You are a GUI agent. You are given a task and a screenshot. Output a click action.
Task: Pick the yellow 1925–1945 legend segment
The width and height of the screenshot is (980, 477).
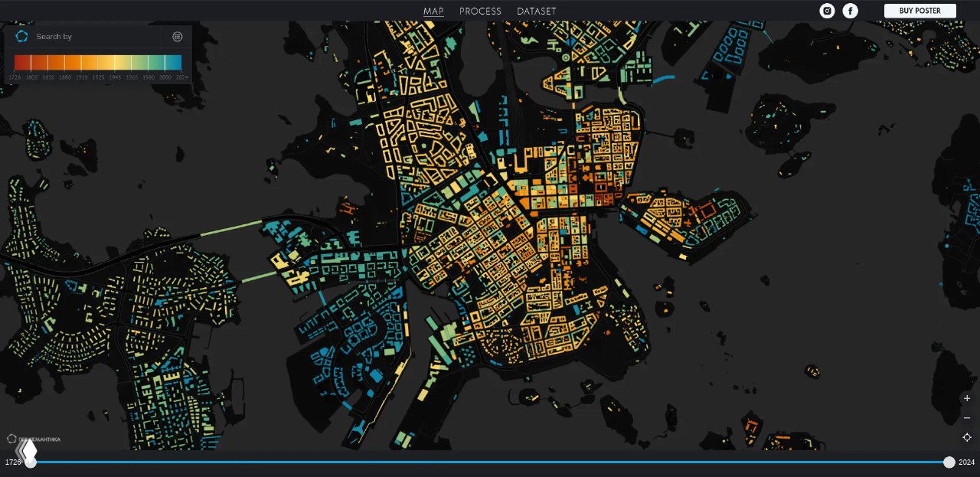106,63
